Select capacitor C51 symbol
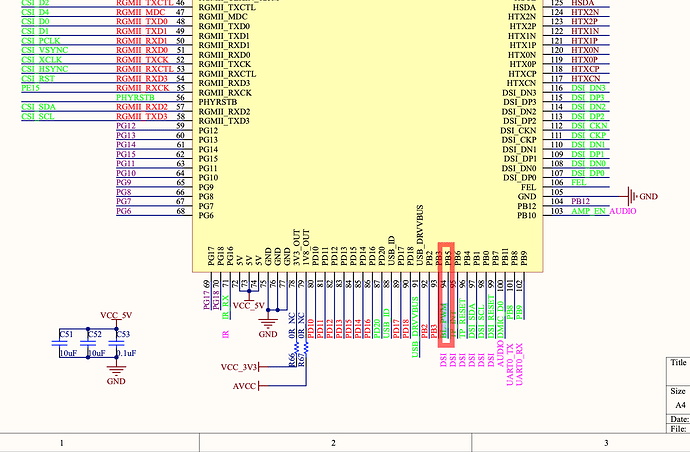 pos(59,344)
